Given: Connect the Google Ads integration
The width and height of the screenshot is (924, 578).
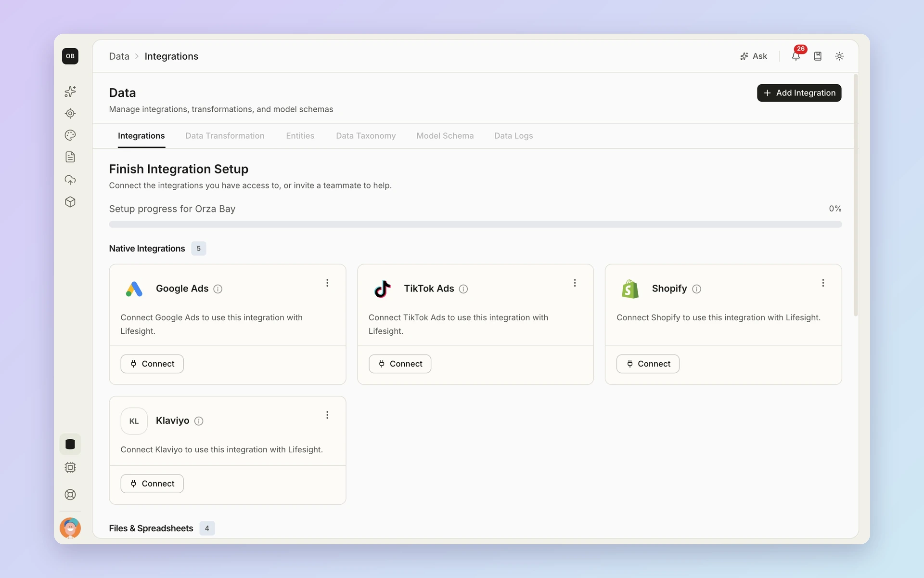Looking at the screenshot, I should tap(152, 364).
